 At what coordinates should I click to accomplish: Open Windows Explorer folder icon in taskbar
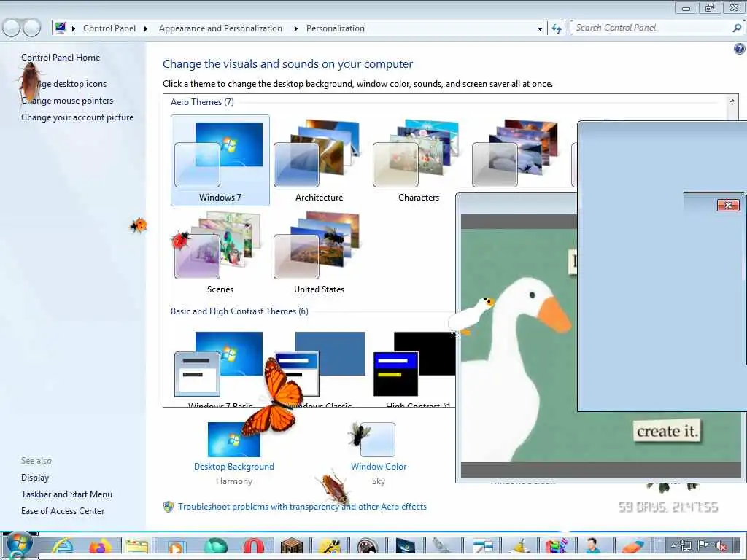point(136,547)
